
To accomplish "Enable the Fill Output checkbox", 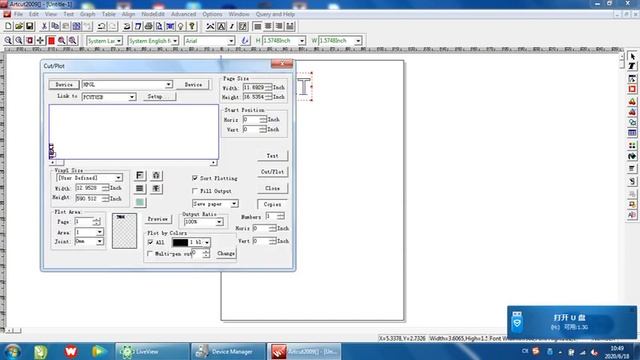I will pos(195,191).
